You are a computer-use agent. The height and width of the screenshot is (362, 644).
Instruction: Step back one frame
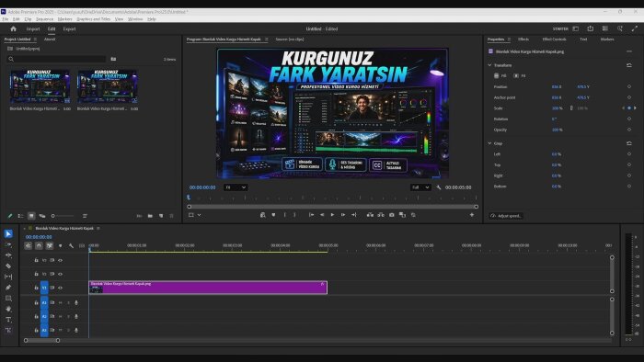[322, 215]
